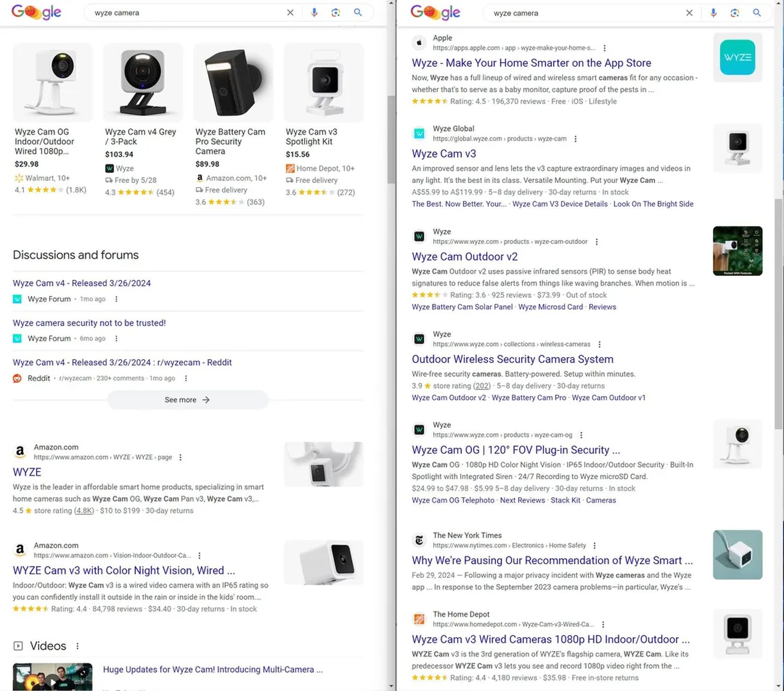Click the left pane vertical scrollbar thumb
This screenshot has width=784, height=691.
(x=391, y=139)
